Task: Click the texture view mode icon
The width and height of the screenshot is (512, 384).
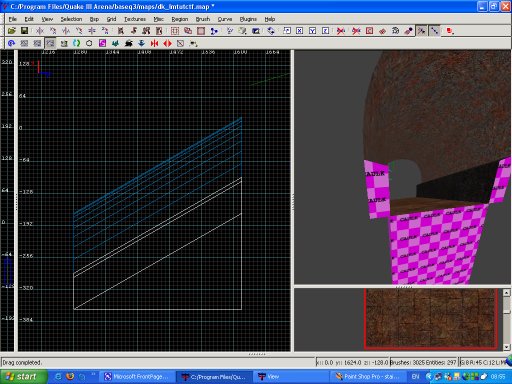Action: point(243,31)
